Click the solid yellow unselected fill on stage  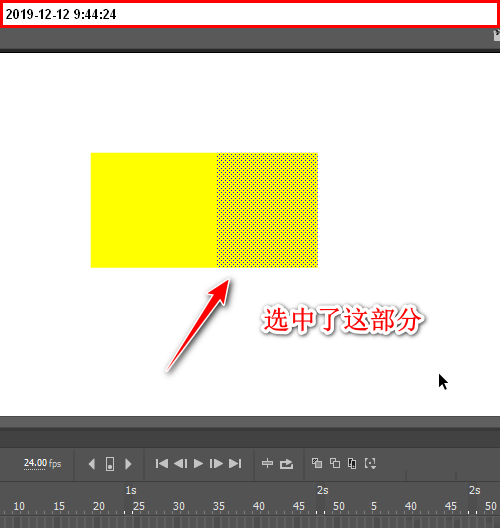(154, 210)
